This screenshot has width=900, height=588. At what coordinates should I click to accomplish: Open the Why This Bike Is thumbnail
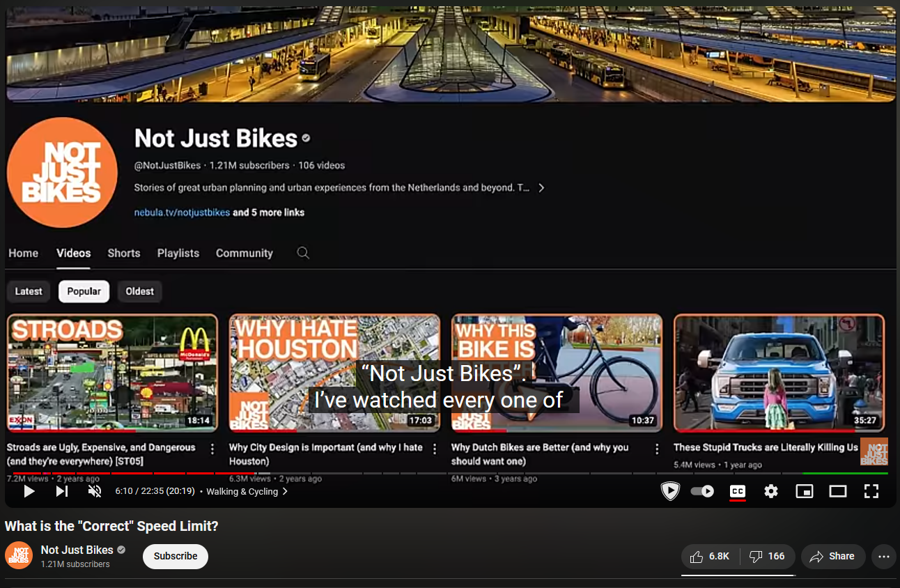tap(557, 373)
